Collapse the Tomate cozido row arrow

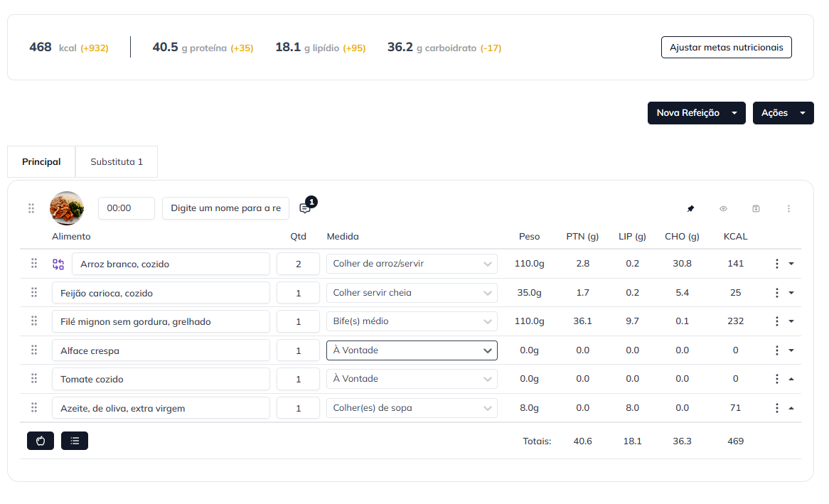pyautogui.click(x=791, y=379)
